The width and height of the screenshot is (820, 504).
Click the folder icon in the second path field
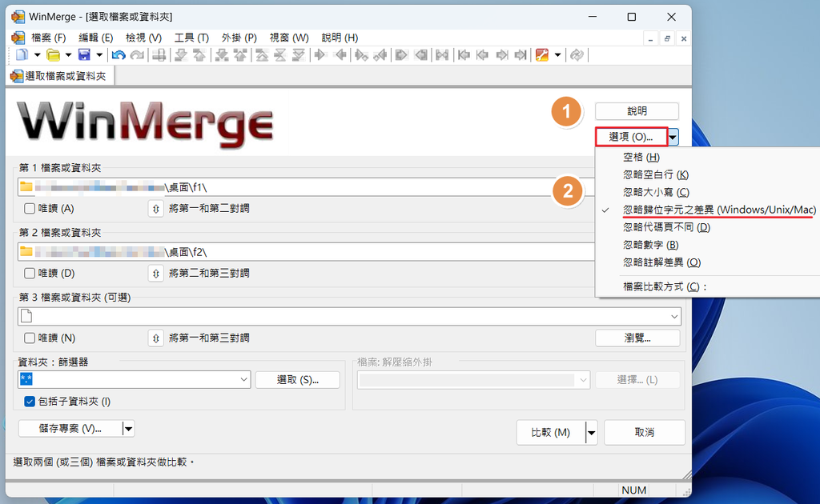tap(26, 252)
